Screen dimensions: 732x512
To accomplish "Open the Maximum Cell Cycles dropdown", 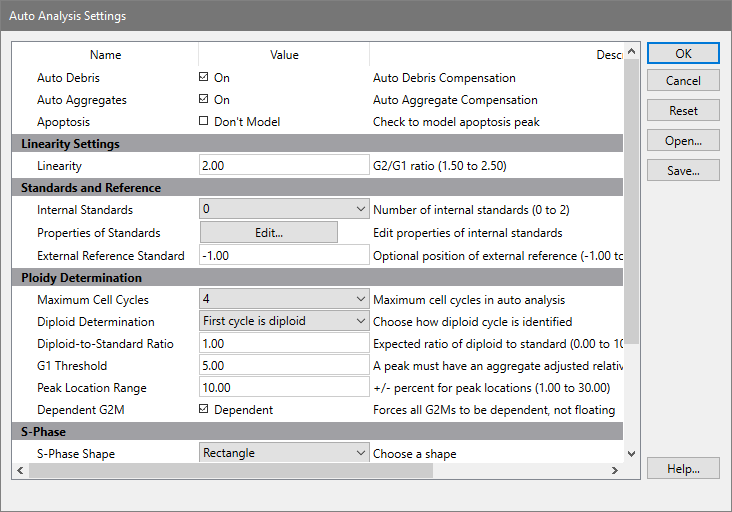I will [284, 299].
